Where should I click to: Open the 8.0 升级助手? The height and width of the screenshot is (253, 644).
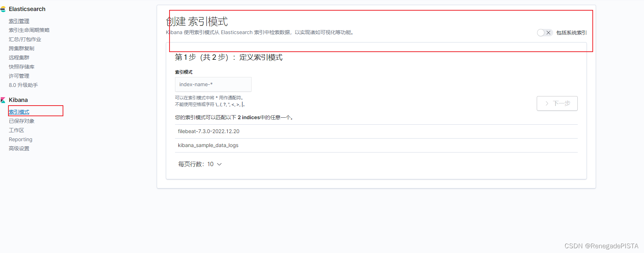point(23,85)
